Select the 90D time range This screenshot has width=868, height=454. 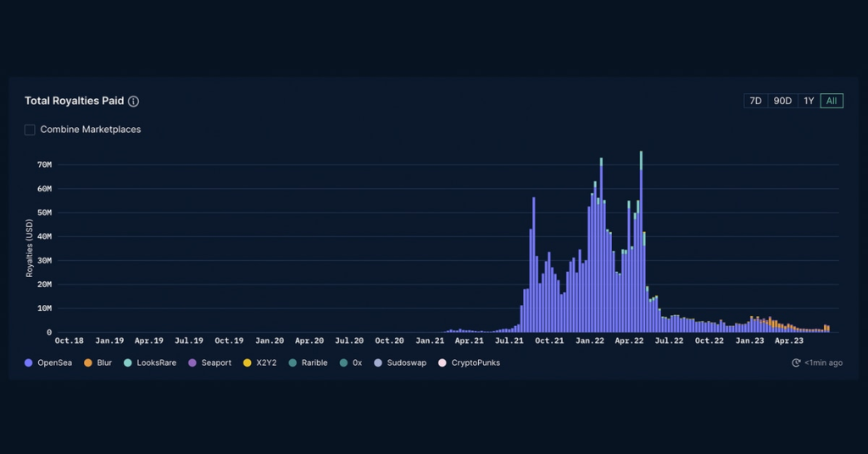click(782, 101)
